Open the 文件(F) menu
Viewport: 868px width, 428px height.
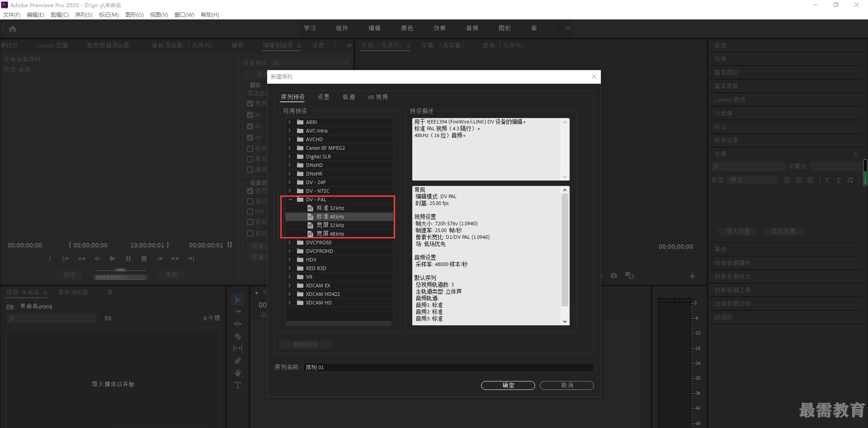point(12,14)
